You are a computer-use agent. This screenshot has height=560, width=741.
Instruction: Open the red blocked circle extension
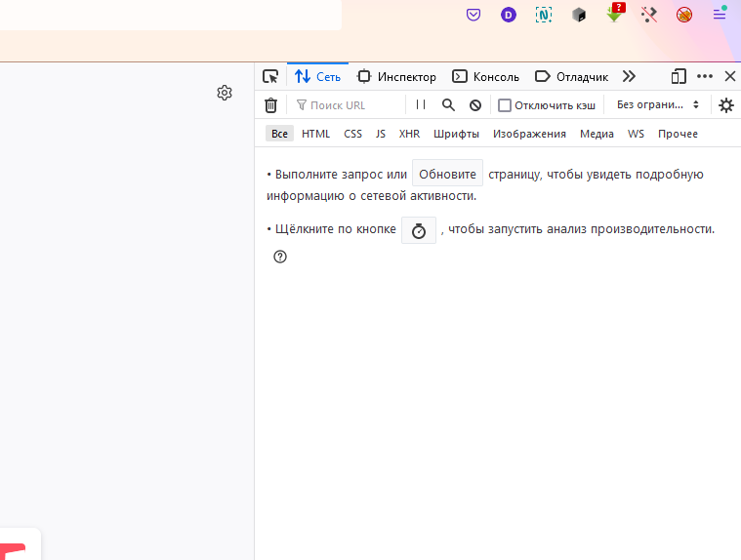pyautogui.click(x=684, y=15)
